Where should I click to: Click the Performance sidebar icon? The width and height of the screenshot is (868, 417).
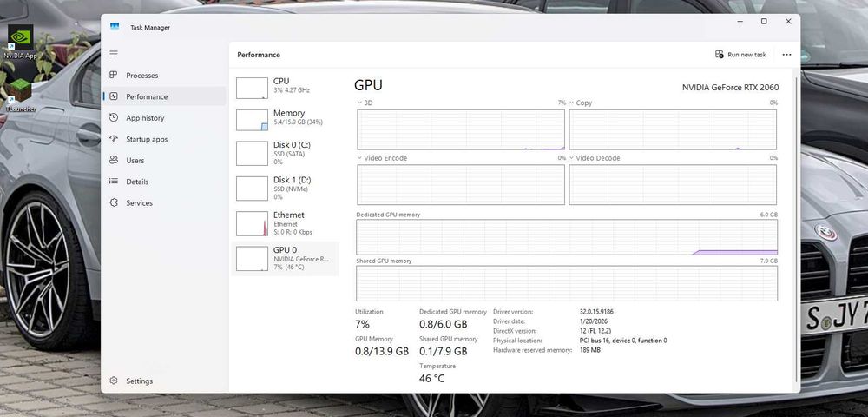pyautogui.click(x=114, y=96)
